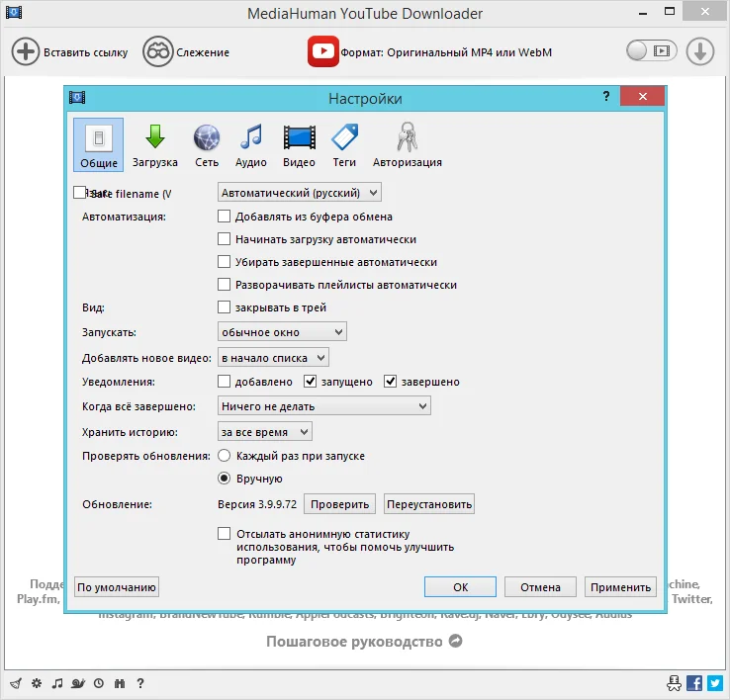The width and height of the screenshot is (730, 700).
Task: Click the Проверить update button
Action: click(x=339, y=504)
